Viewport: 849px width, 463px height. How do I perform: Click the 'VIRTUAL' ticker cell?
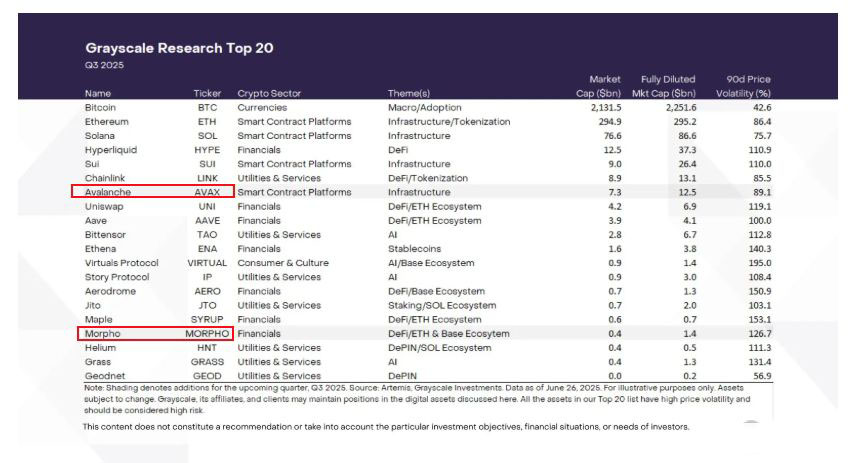coord(207,263)
